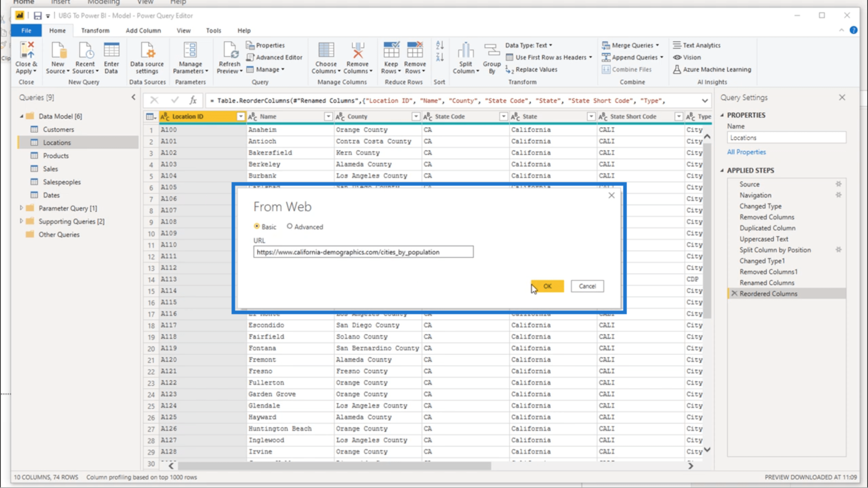The width and height of the screenshot is (868, 488).
Task: Open the Append Queries dropdown arrow
Action: pyautogui.click(x=661, y=57)
